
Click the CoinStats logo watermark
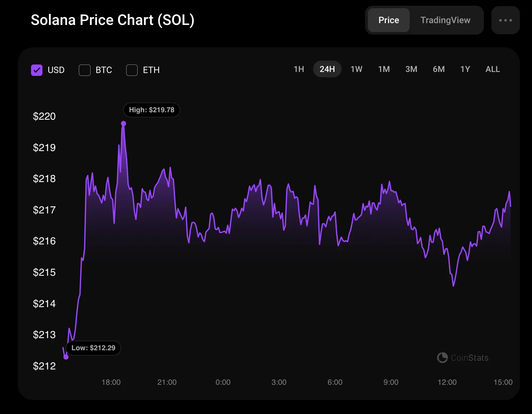coord(462,358)
